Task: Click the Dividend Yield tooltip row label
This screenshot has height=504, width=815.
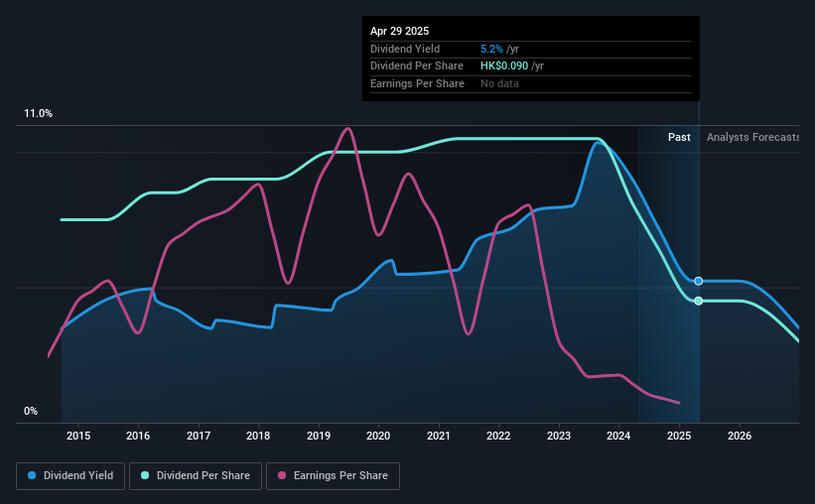Action: point(405,49)
